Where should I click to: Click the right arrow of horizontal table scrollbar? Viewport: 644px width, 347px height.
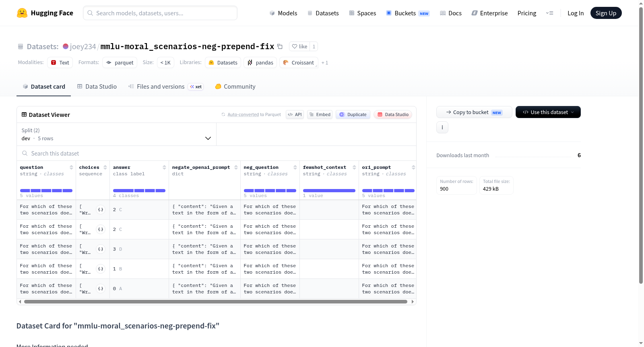click(413, 301)
